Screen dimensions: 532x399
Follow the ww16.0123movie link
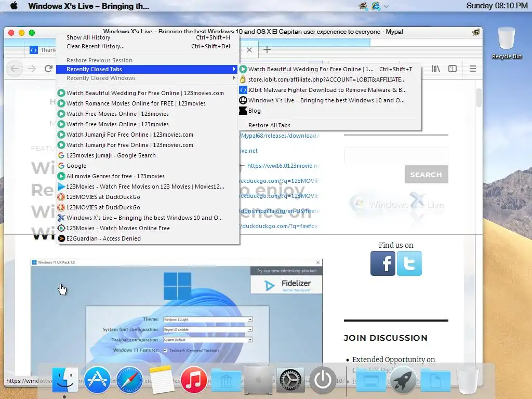pos(283,166)
